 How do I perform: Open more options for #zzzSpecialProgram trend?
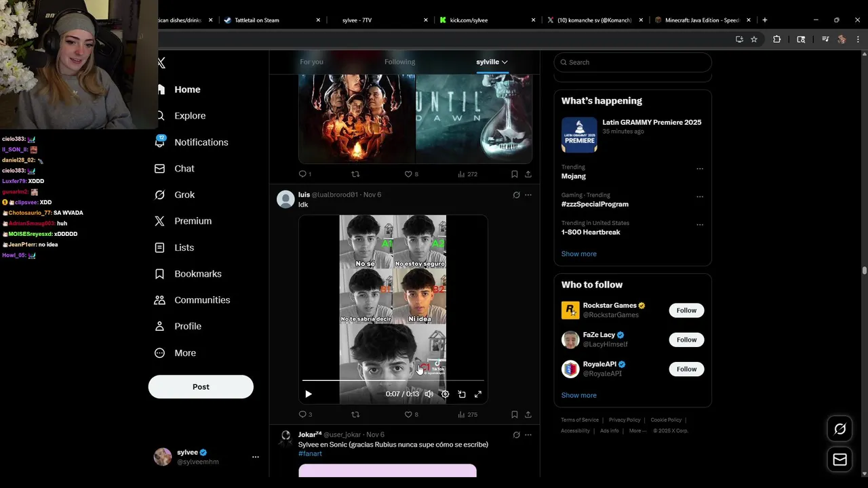click(700, 197)
